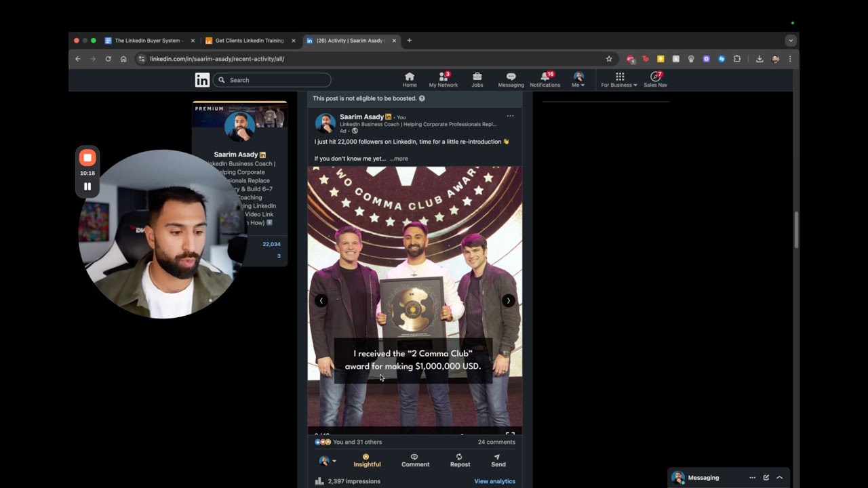Show previous carousel image
Viewport: 868px width, 488px height.
click(321, 301)
